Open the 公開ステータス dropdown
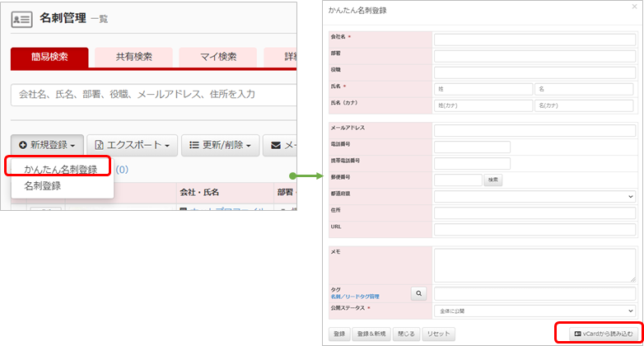The height and width of the screenshot is (346, 644). pyautogui.click(x=534, y=311)
